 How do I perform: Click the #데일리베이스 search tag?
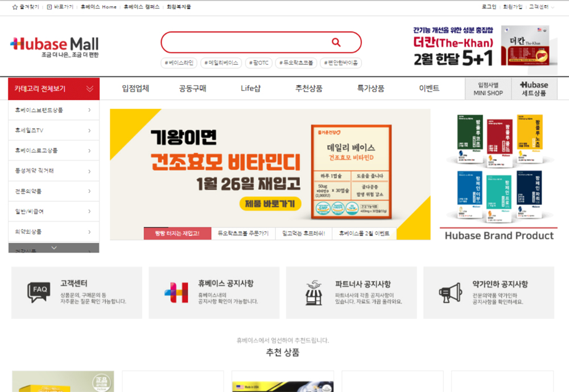click(221, 63)
